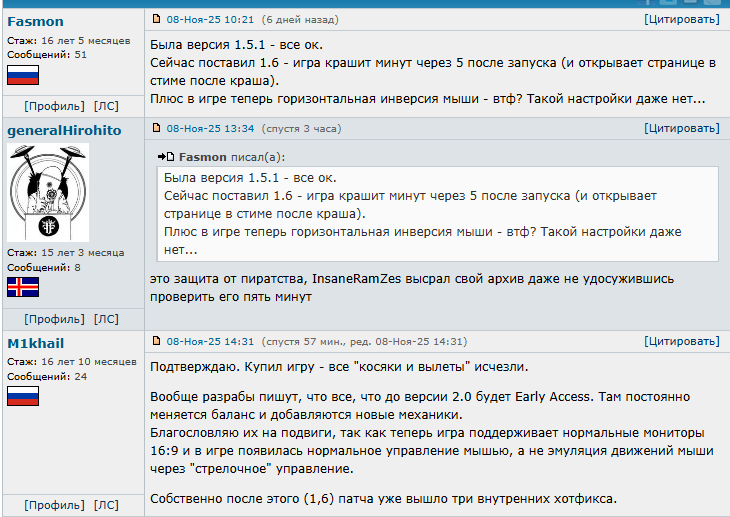Viewport: 730px width, 517px height.
Task: Open generalHirohito's avatar image
Action: click(48, 192)
